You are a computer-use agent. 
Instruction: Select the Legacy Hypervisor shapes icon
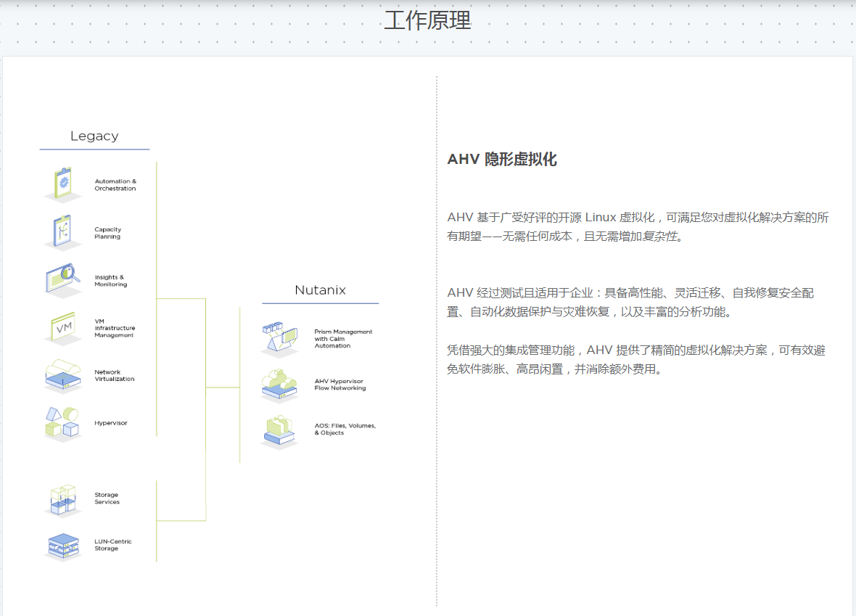[63, 422]
